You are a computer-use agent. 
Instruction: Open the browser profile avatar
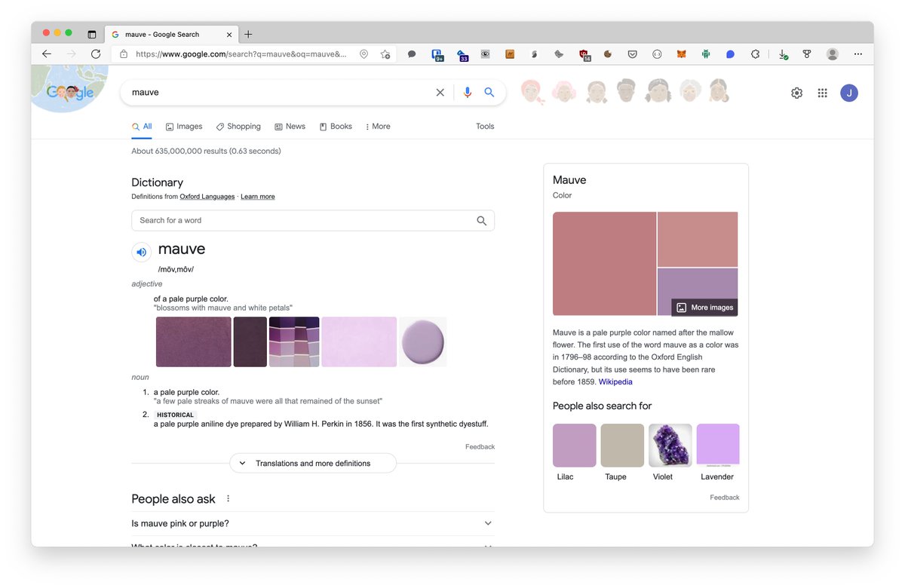833,54
